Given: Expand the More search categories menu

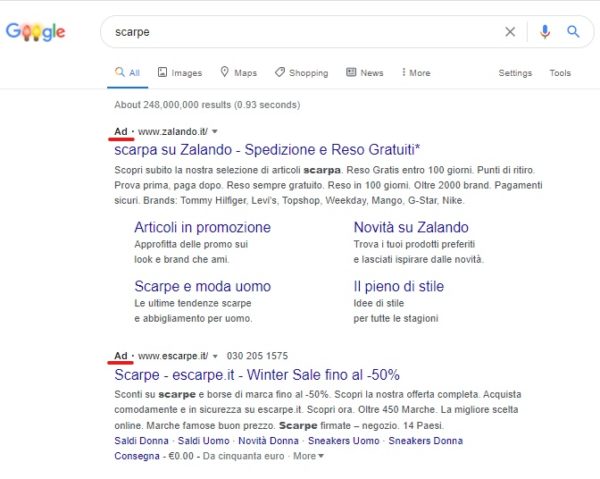Looking at the screenshot, I should coord(416,73).
